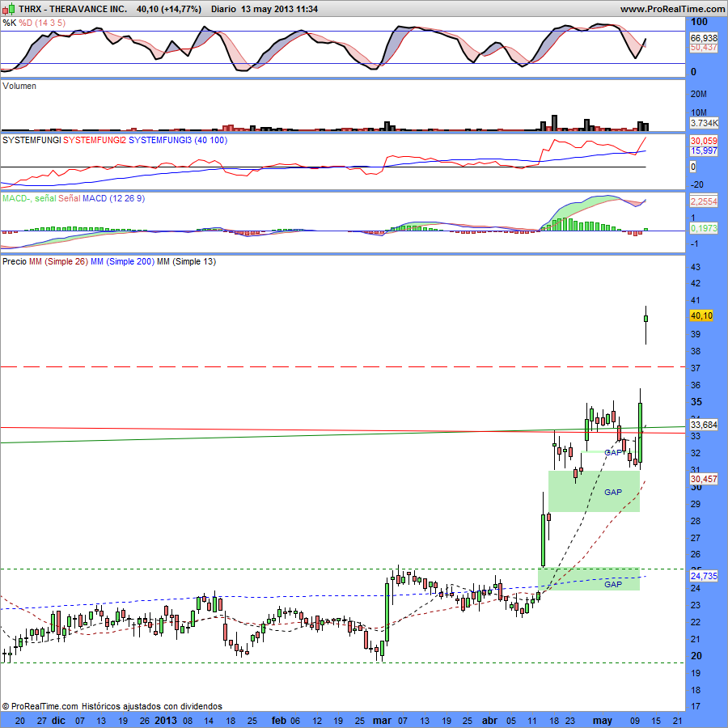This screenshot has height=728, width=728.
Task: Click the 15,997 indicator value
Action: click(704, 151)
